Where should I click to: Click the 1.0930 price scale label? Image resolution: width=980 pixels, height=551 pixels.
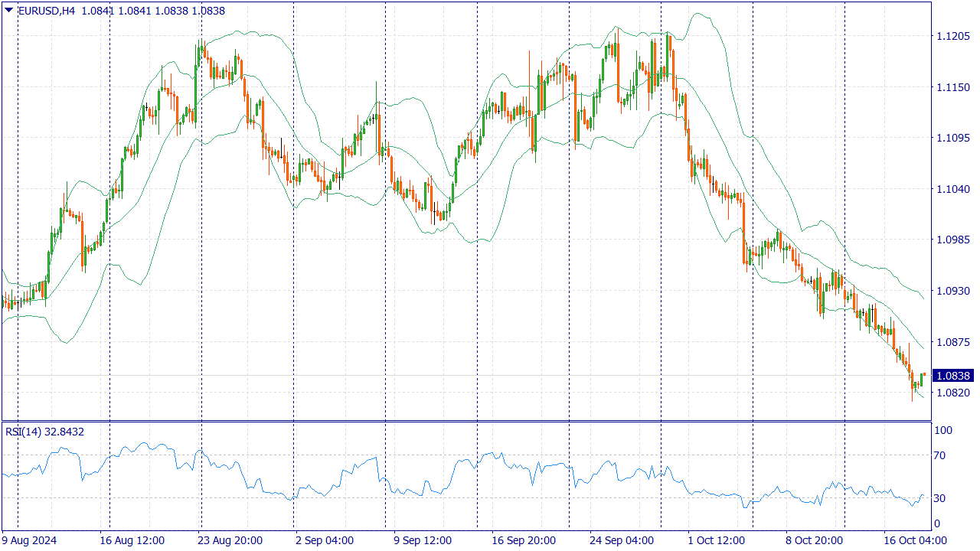953,291
